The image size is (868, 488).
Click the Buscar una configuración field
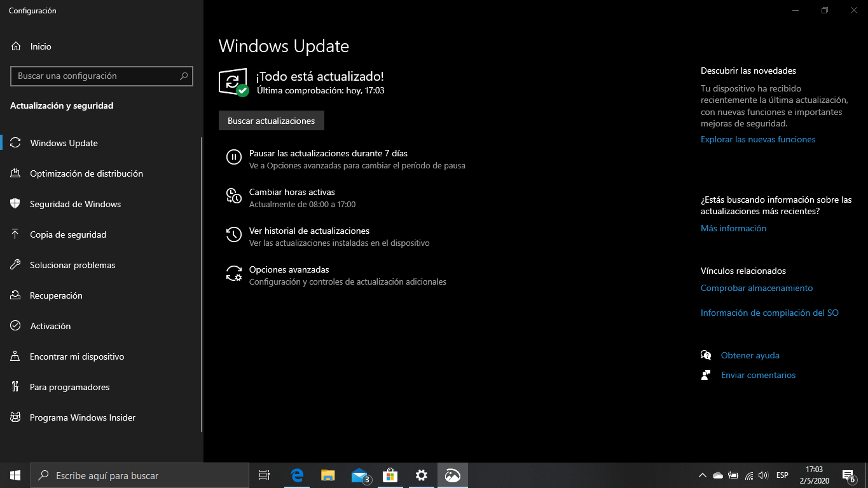tap(102, 76)
